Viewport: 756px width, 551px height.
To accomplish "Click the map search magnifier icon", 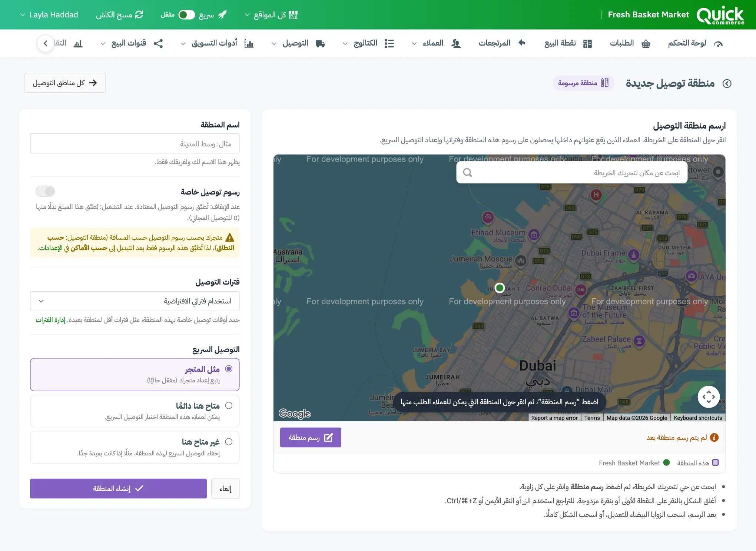I will tap(468, 173).
